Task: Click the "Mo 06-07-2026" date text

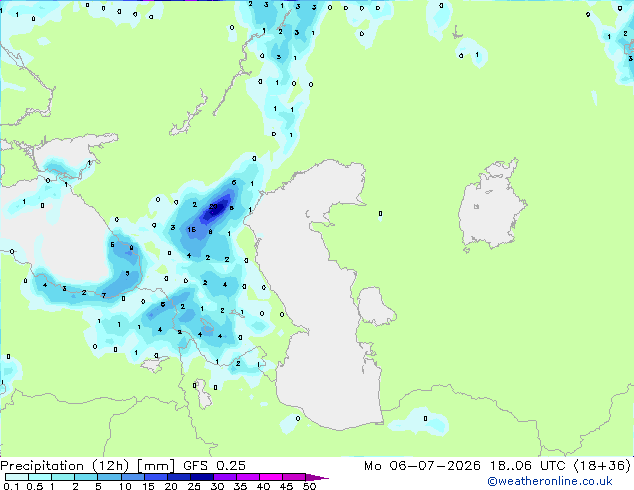Action: coord(422,466)
